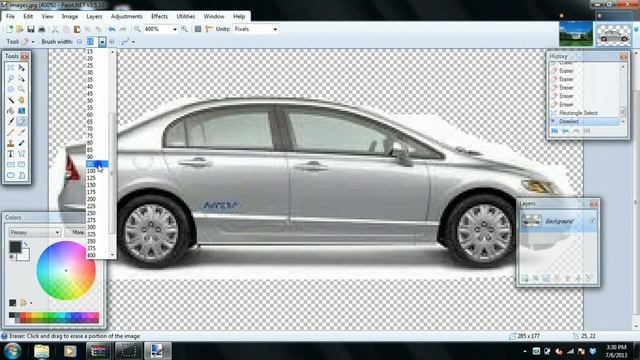
Task: Select the Rectangle Select tool
Action: (11, 68)
